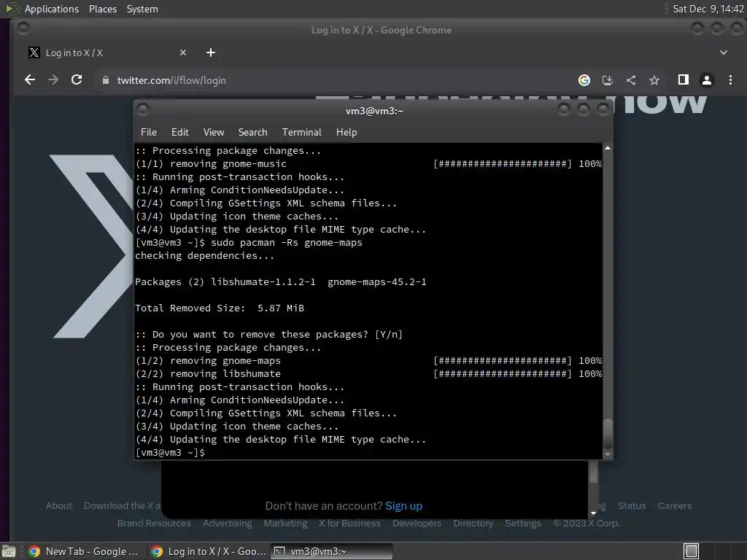Image resolution: width=747 pixels, height=560 pixels.
Task: Select the 'Log in to X / X' tab
Action: (108, 52)
